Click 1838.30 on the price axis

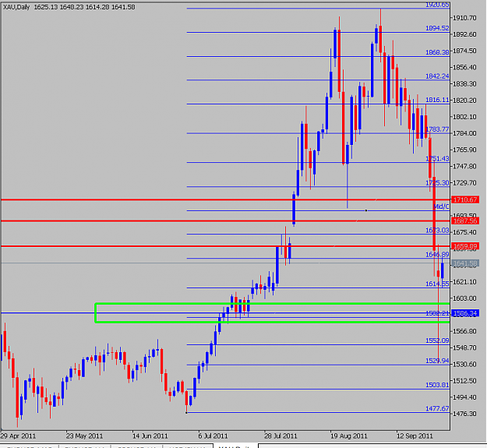tap(464, 84)
